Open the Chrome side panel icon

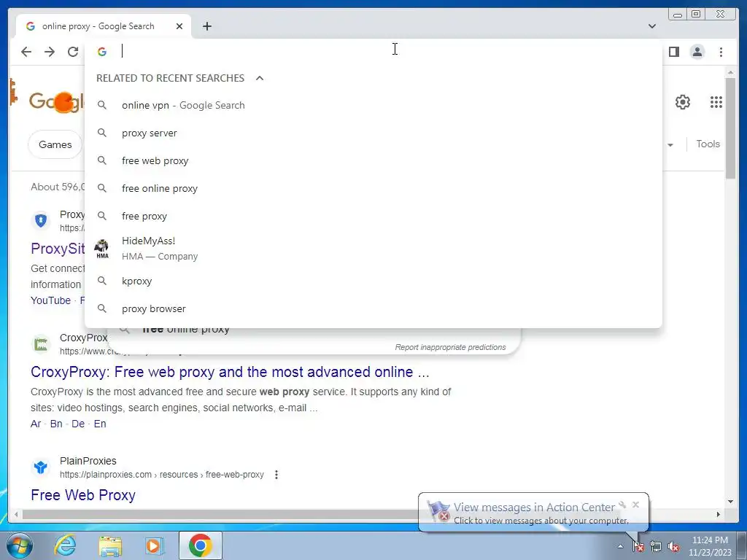pyautogui.click(x=673, y=52)
